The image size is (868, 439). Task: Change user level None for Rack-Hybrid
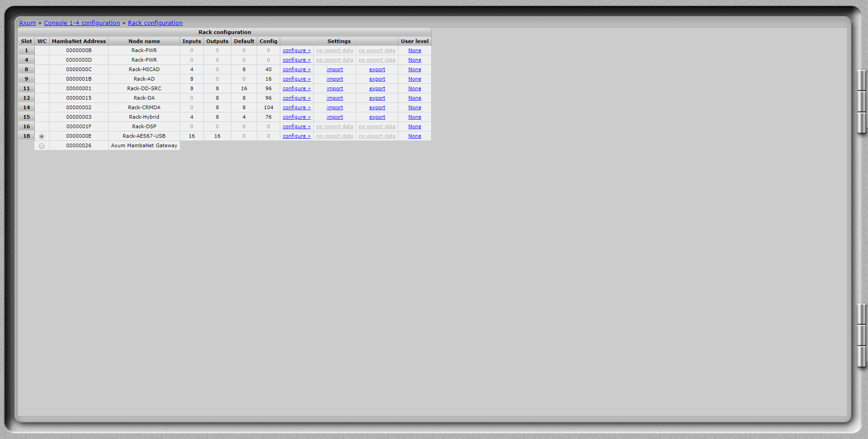click(414, 117)
